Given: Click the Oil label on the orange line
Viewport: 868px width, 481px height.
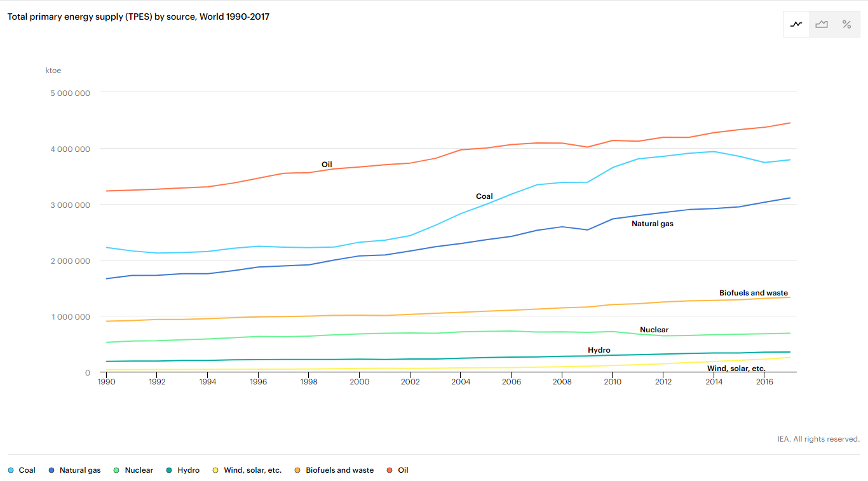Looking at the screenshot, I should pos(327,165).
